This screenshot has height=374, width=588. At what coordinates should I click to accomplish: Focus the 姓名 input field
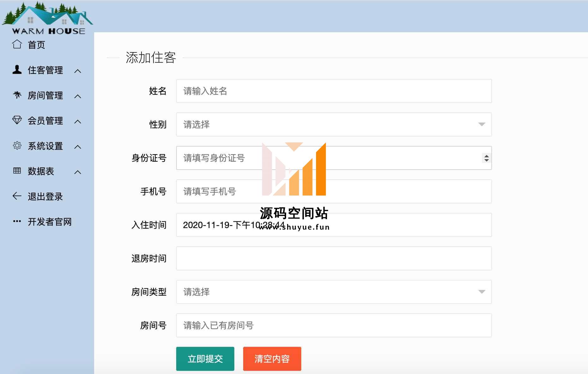(x=334, y=91)
